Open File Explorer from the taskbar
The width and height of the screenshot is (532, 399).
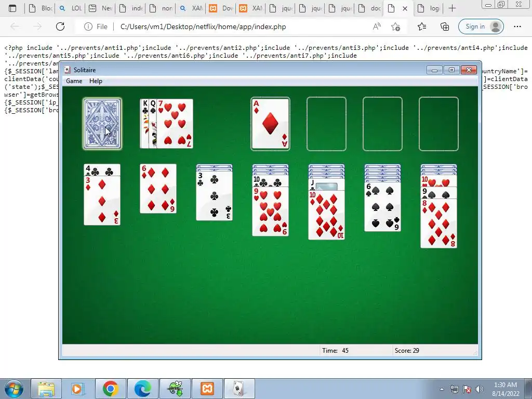pos(46,389)
